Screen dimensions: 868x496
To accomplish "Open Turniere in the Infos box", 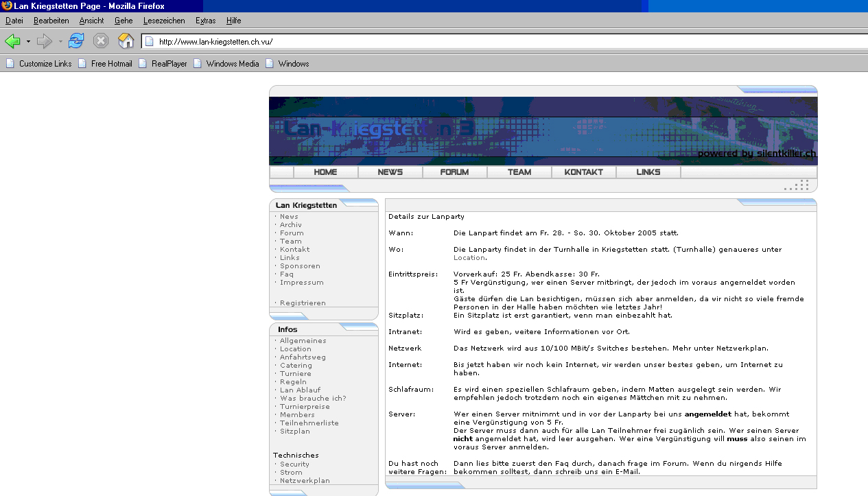I will pyautogui.click(x=295, y=374).
